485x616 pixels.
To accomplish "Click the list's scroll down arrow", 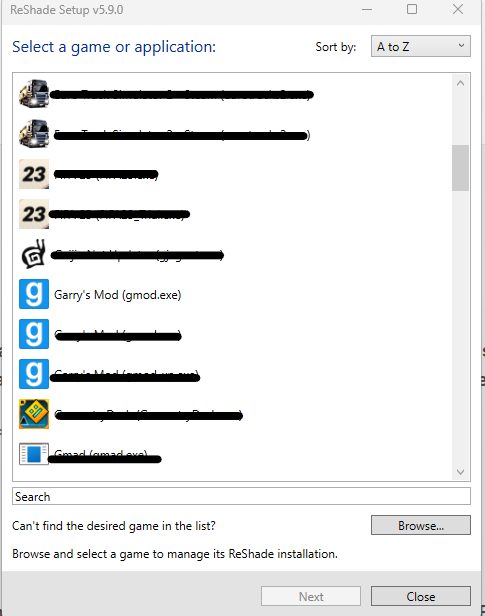I will pyautogui.click(x=461, y=472).
